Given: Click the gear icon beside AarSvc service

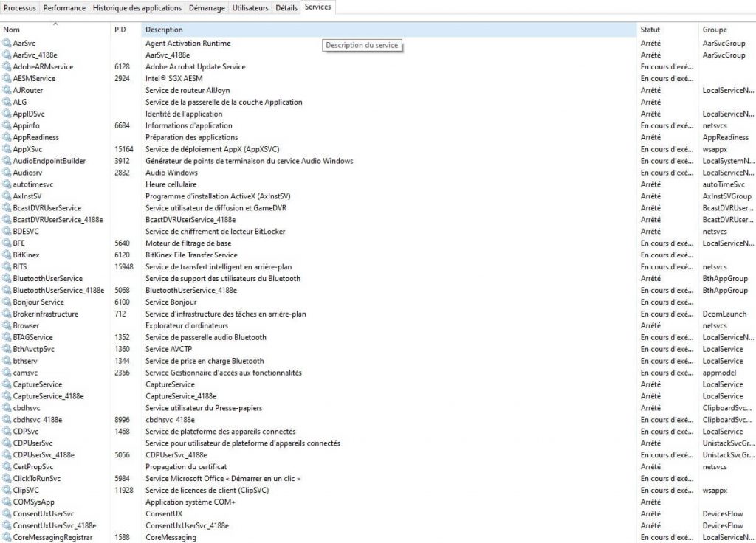Looking at the screenshot, I should point(7,44).
